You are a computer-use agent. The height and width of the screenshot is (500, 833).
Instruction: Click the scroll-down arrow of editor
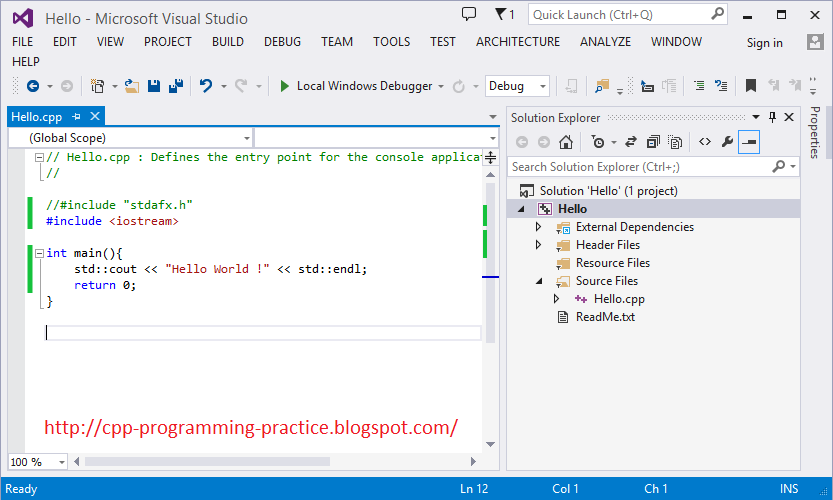490,444
